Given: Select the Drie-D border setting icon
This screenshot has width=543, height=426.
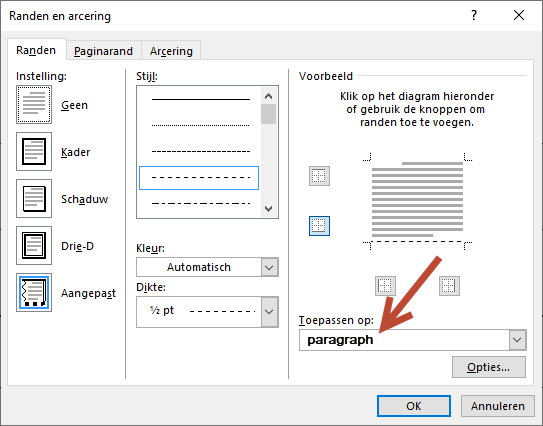Looking at the screenshot, I should coord(34,246).
